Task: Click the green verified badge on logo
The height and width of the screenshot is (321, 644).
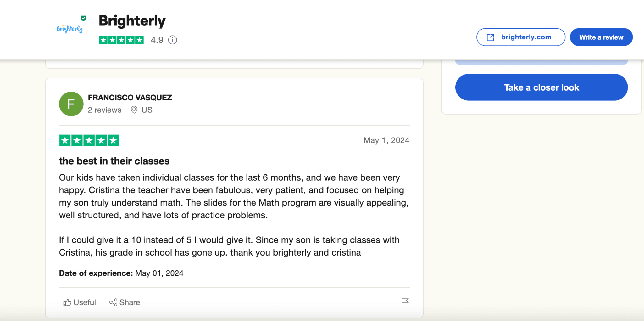Action: click(x=83, y=18)
